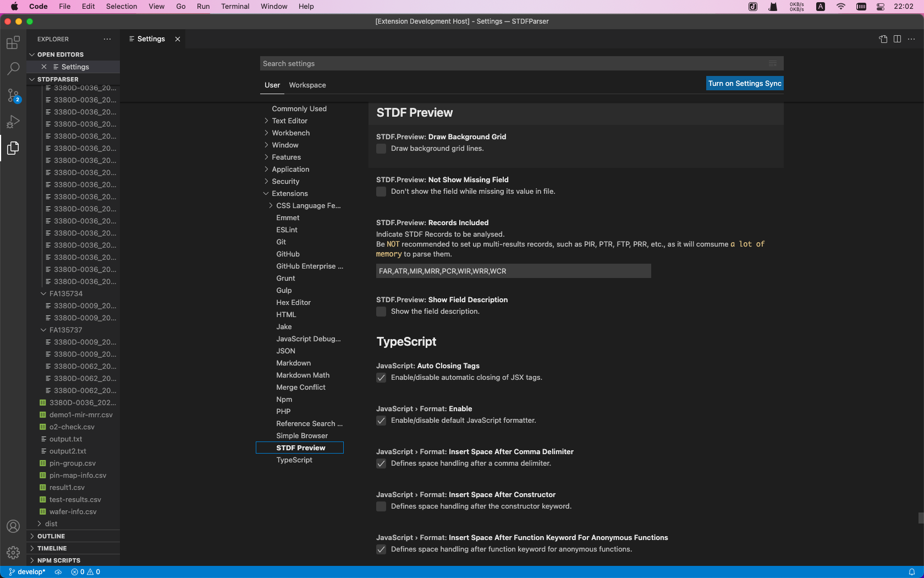Viewport: 924px width, 578px height.
Task: Click the Records Included text field
Action: [x=514, y=271]
